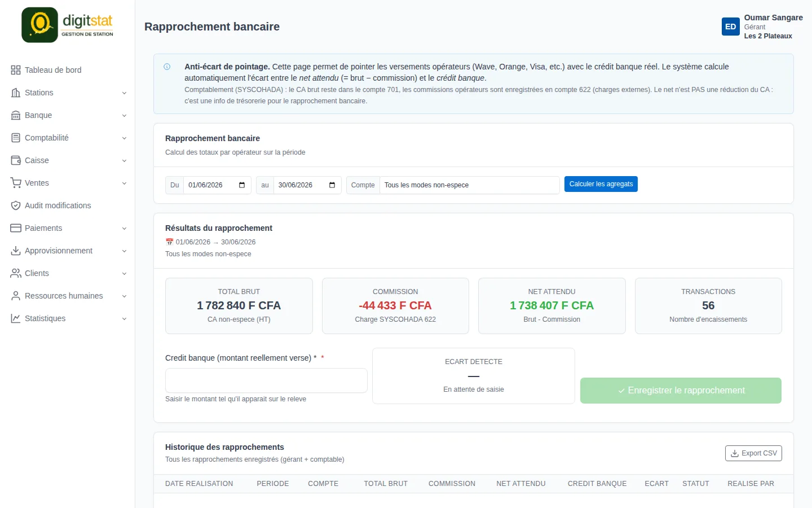The width and height of the screenshot is (812, 508).
Task: Click the STATUT column header
Action: 696,484
